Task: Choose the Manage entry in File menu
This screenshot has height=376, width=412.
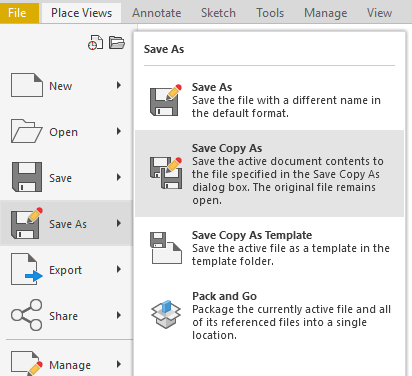Action: 66,362
